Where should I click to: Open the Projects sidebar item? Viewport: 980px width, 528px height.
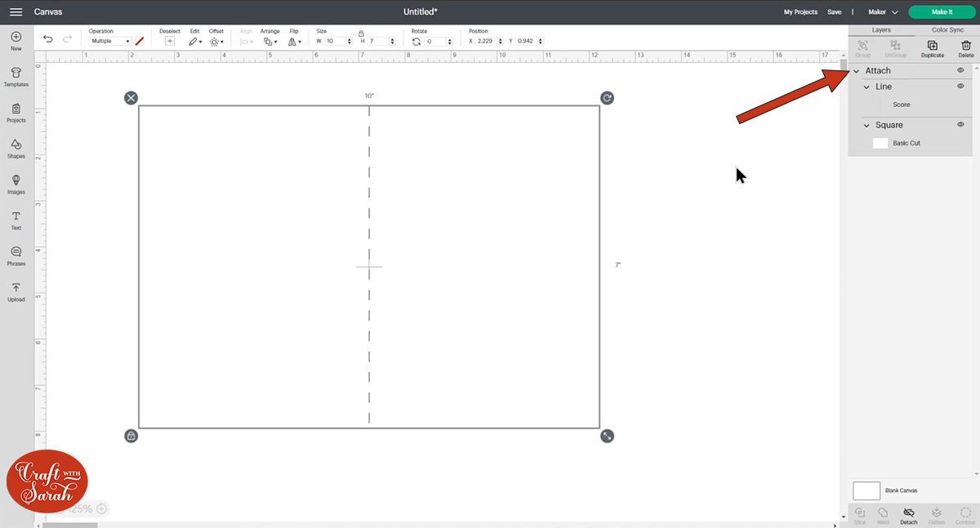pos(16,112)
